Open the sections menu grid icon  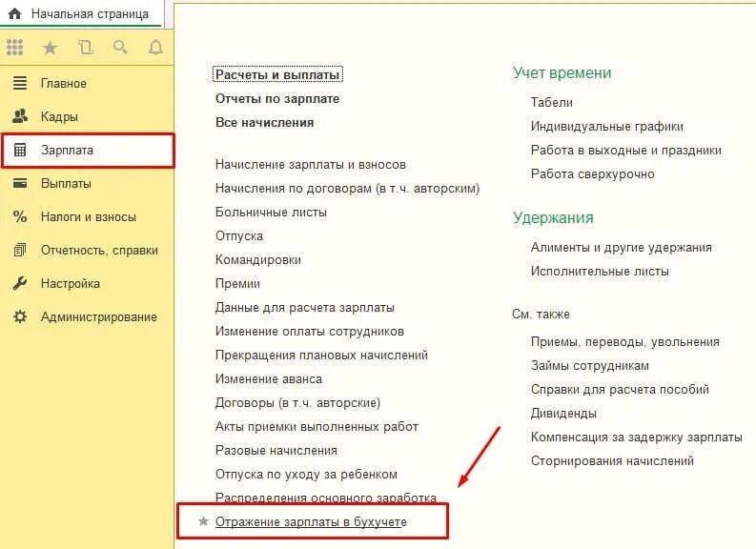(15, 48)
